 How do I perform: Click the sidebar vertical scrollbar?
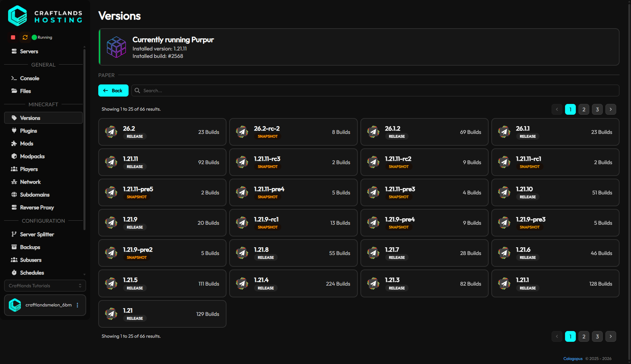click(x=84, y=140)
